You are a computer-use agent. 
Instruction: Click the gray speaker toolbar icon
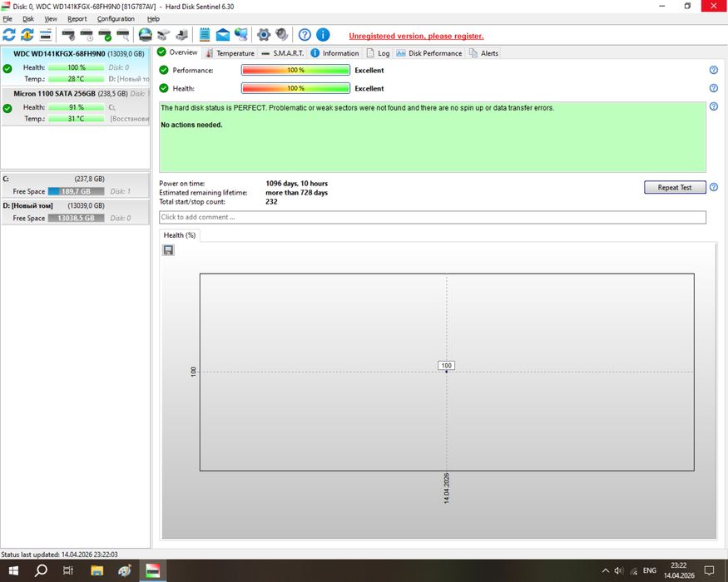click(x=281, y=35)
